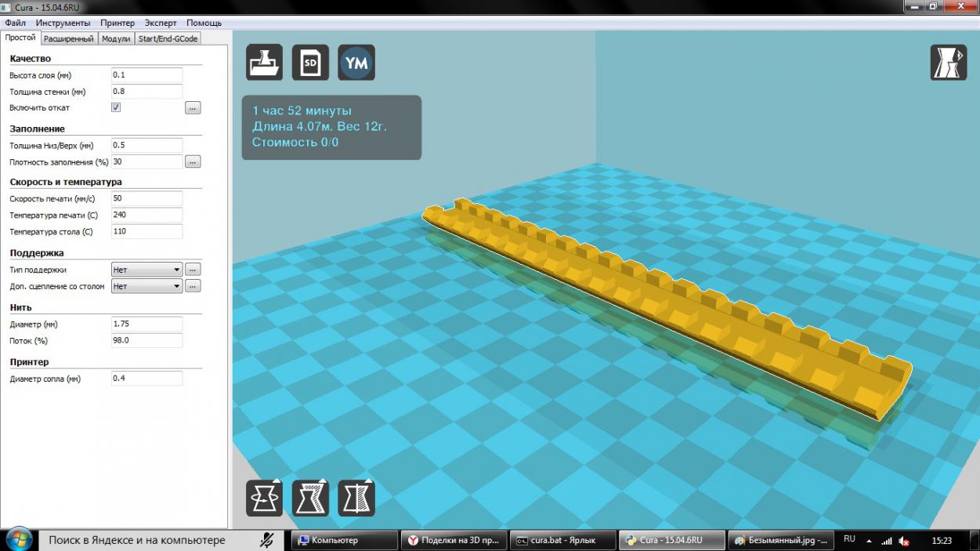Screen dimensions: 980x551
Task: Toggle the 'Включить откат' retraction checkbox
Action: coord(116,107)
